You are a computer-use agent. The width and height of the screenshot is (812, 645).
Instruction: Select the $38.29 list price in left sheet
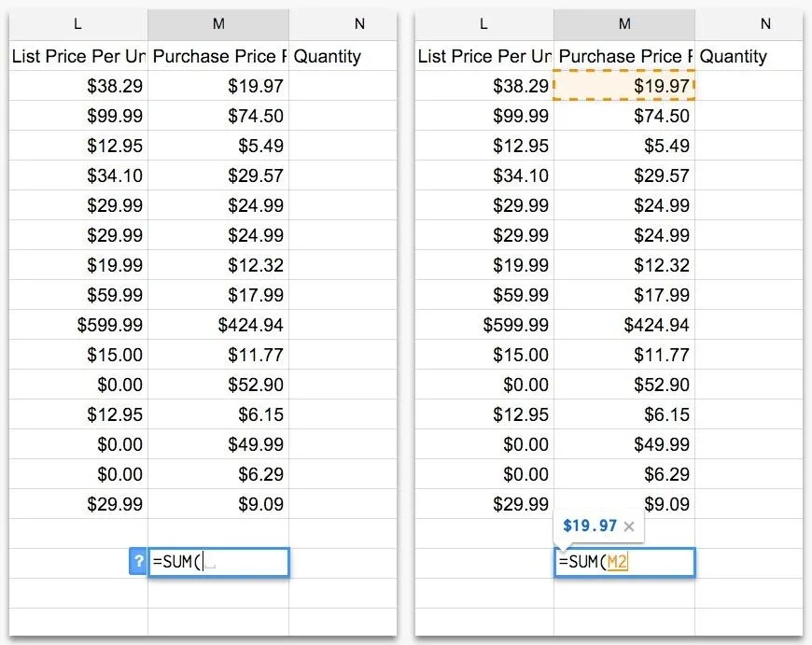(78, 86)
